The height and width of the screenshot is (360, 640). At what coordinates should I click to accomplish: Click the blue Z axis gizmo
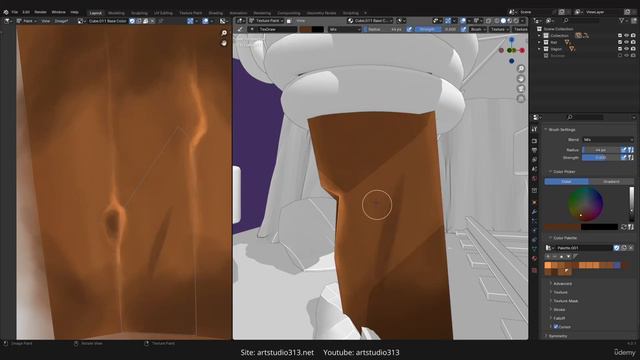tap(511, 40)
